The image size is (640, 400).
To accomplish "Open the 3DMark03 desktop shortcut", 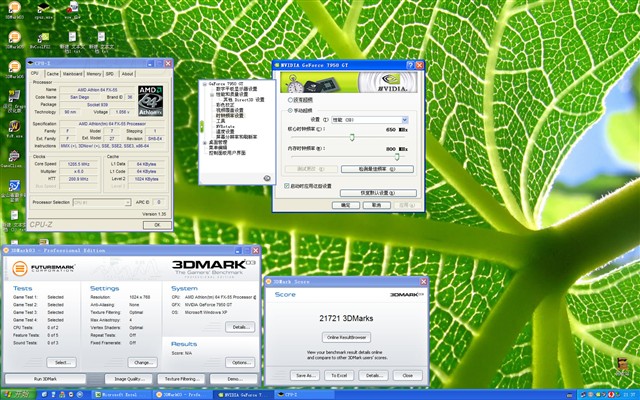I will click(14, 10).
